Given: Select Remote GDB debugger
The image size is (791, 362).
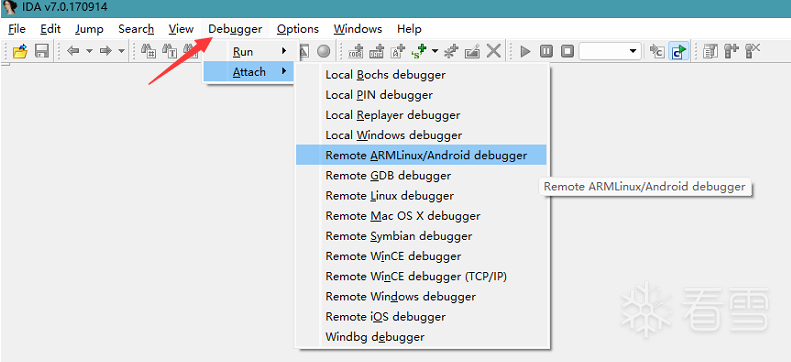Looking at the screenshot, I should pos(421,175).
